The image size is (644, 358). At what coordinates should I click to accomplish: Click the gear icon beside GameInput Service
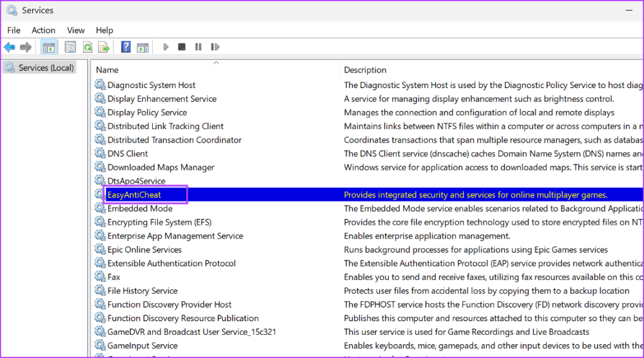click(x=100, y=345)
